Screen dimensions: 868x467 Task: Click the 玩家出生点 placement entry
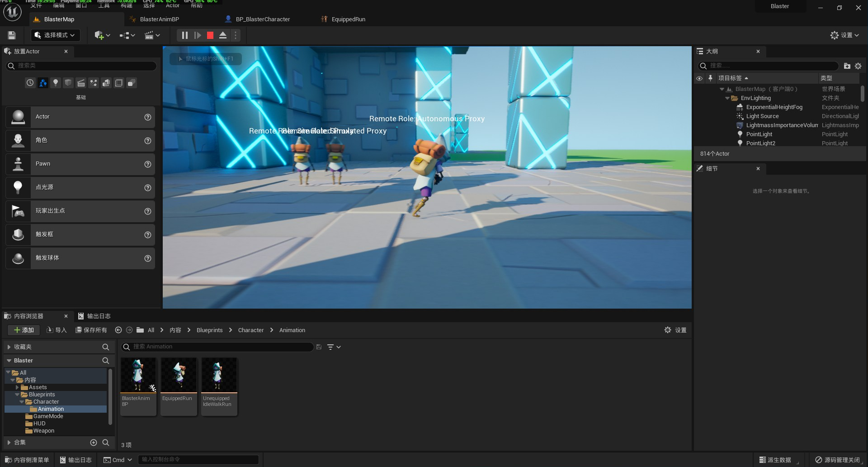click(x=80, y=211)
